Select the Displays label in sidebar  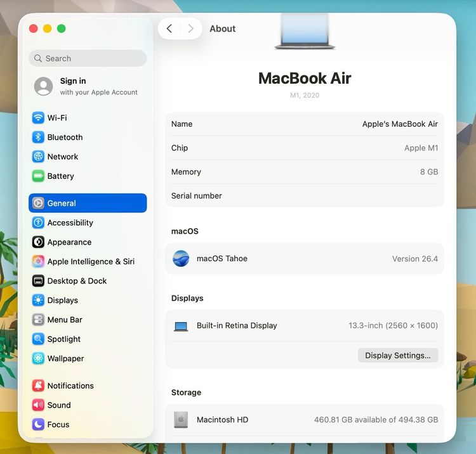(x=63, y=301)
